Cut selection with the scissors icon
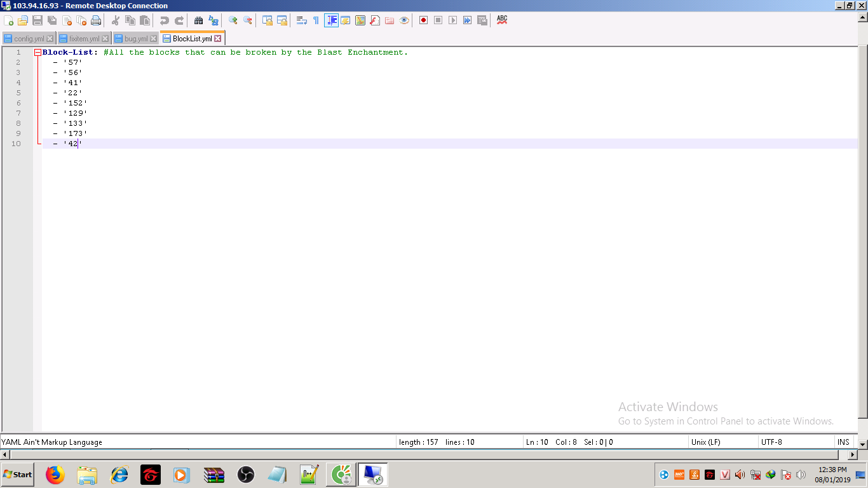The image size is (868, 488). 116,20
